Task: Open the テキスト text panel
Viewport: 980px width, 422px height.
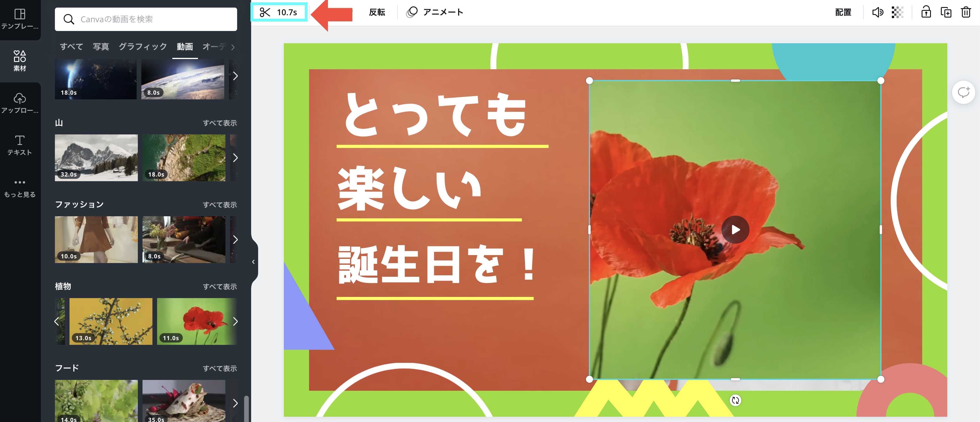Action: (x=20, y=145)
